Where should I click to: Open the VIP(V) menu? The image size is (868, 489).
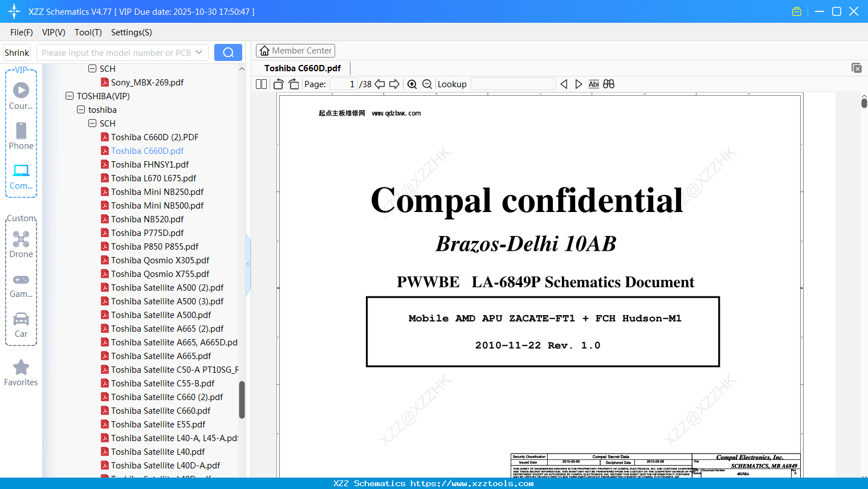coord(54,32)
